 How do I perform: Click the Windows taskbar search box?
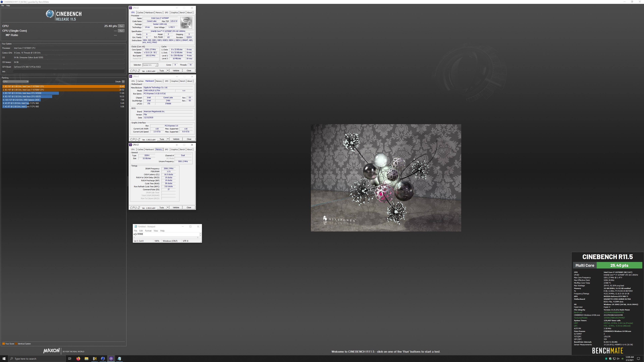pyautogui.click(x=37, y=359)
